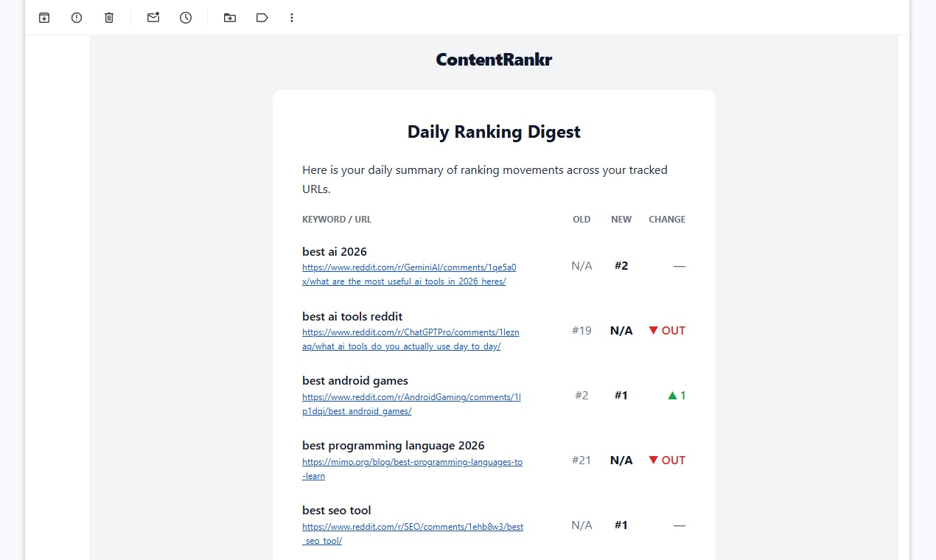
Task: Report the email as spam
Action: (x=76, y=18)
